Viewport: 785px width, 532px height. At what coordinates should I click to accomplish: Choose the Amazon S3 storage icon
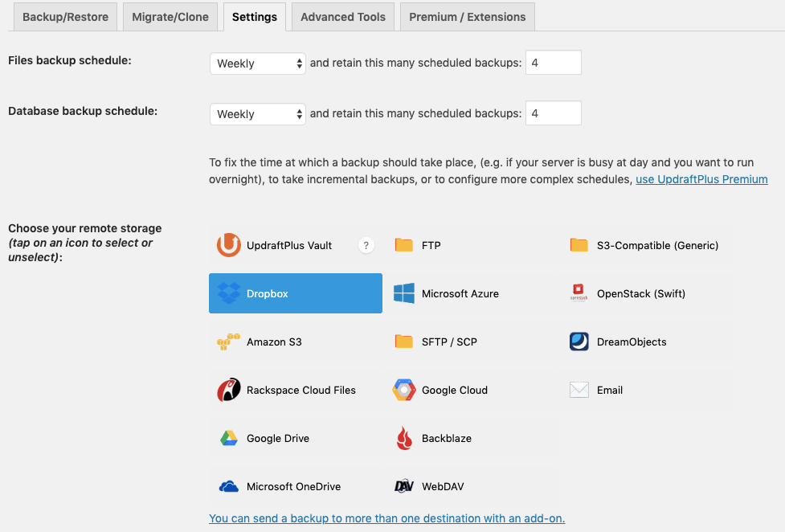click(229, 342)
